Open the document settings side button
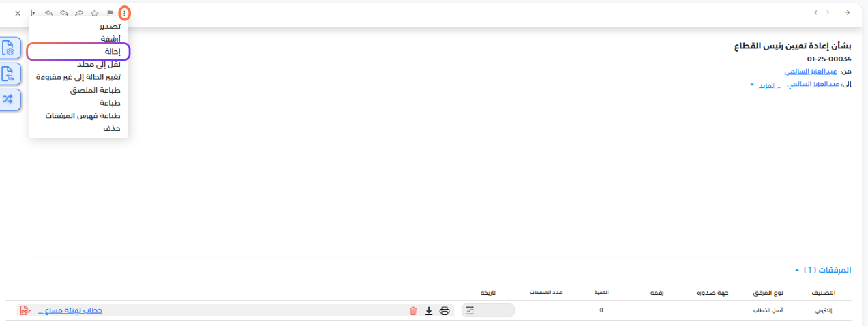The width and height of the screenshot is (868, 326). point(8,48)
